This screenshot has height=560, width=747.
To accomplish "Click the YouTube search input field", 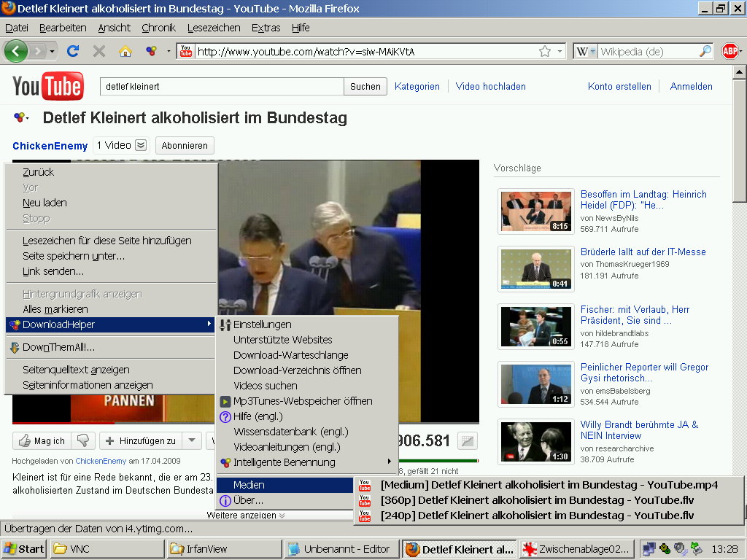I will [x=222, y=86].
